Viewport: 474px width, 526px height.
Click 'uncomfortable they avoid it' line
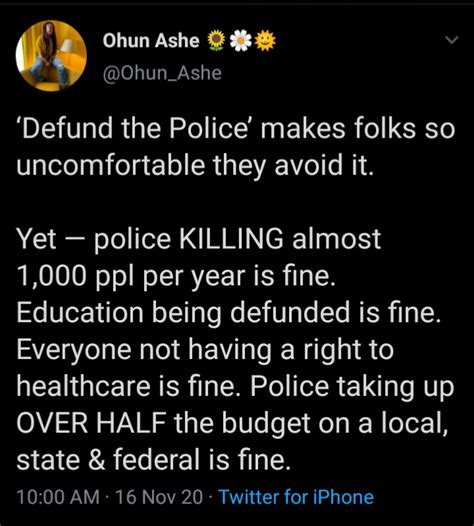pos(195,166)
